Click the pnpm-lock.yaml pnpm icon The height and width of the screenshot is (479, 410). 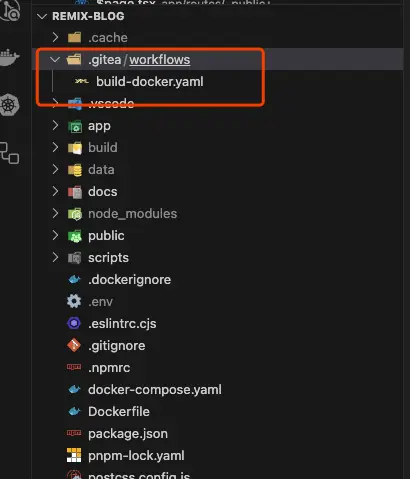pyautogui.click(x=74, y=455)
